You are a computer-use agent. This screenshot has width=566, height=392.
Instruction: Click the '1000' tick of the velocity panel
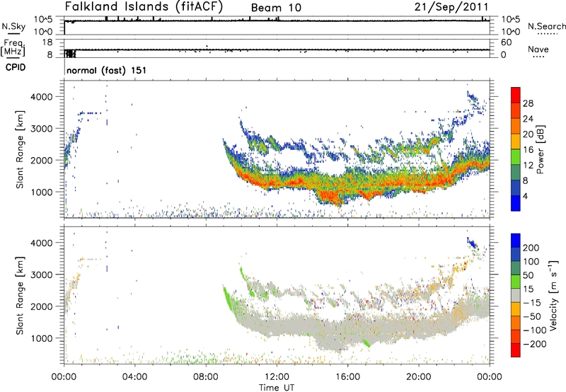[42, 338]
